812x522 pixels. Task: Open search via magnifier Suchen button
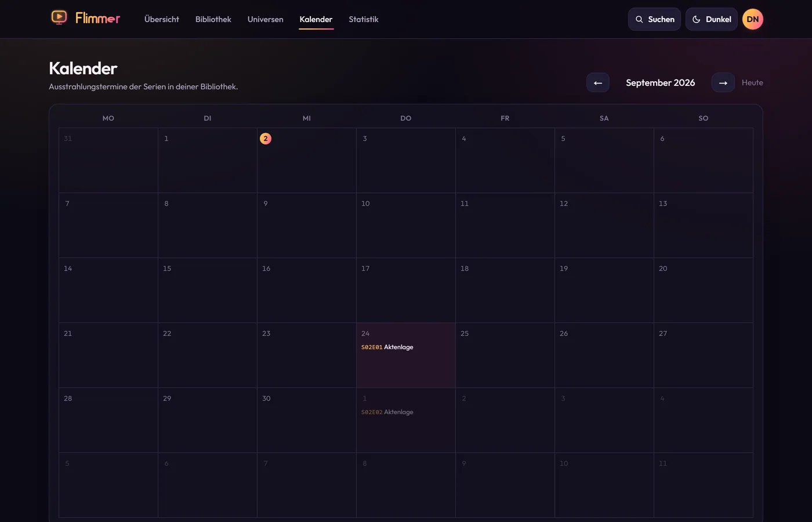pos(654,19)
